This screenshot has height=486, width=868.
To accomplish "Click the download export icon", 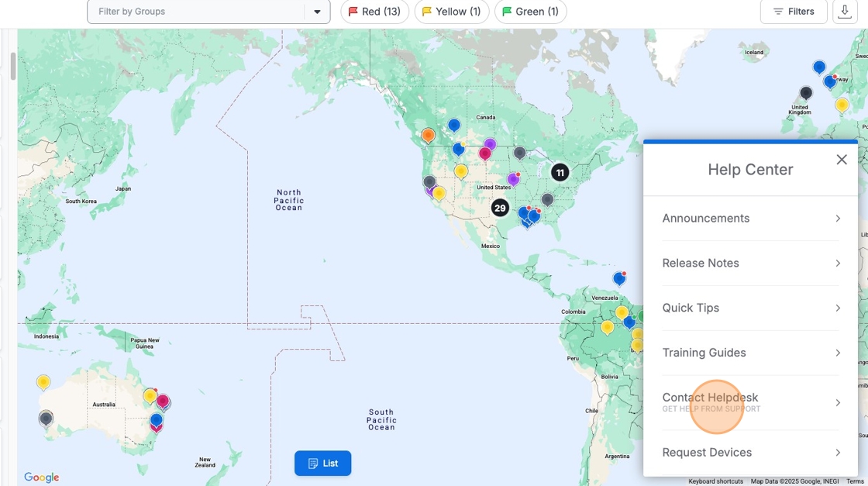I will click(845, 12).
